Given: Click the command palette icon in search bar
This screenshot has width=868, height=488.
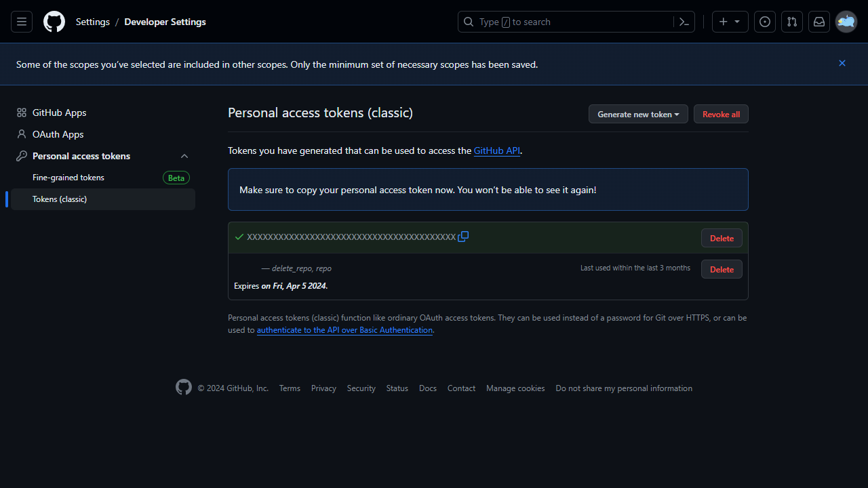Looking at the screenshot, I should [x=683, y=21].
